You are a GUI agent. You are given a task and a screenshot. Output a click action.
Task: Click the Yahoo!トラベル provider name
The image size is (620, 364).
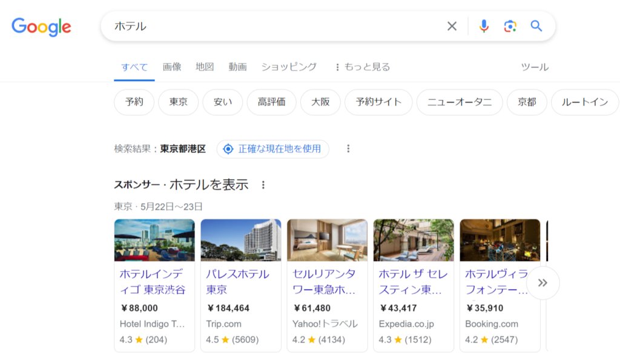coord(325,323)
